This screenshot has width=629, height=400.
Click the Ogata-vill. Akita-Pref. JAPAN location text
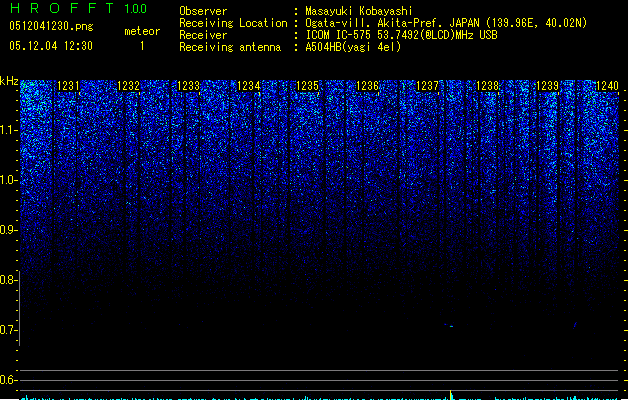point(446,23)
